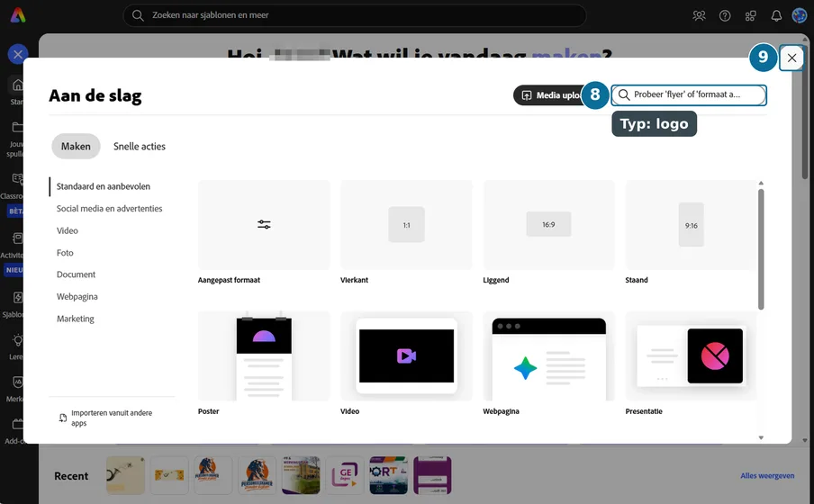The image size is (814, 504).
Task: Open the user profile avatar
Action: tap(799, 15)
